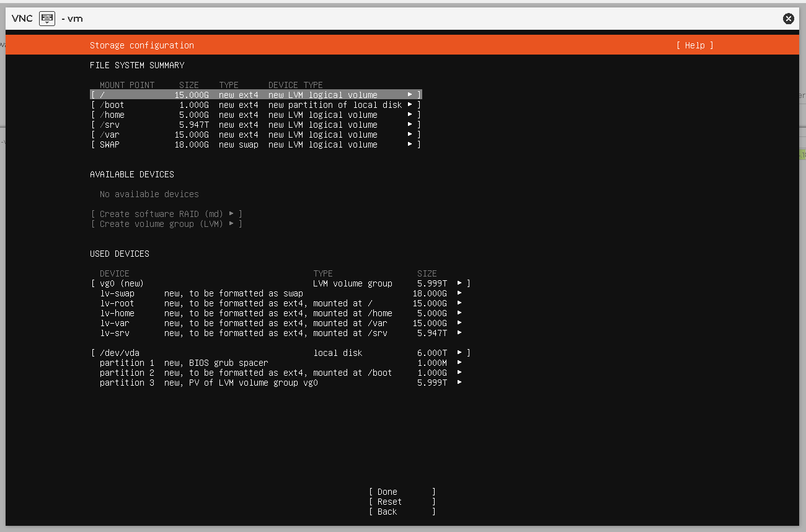Viewport: 806px width, 532px height.
Task: Close the VNC viewer window
Action: (789, 19)
